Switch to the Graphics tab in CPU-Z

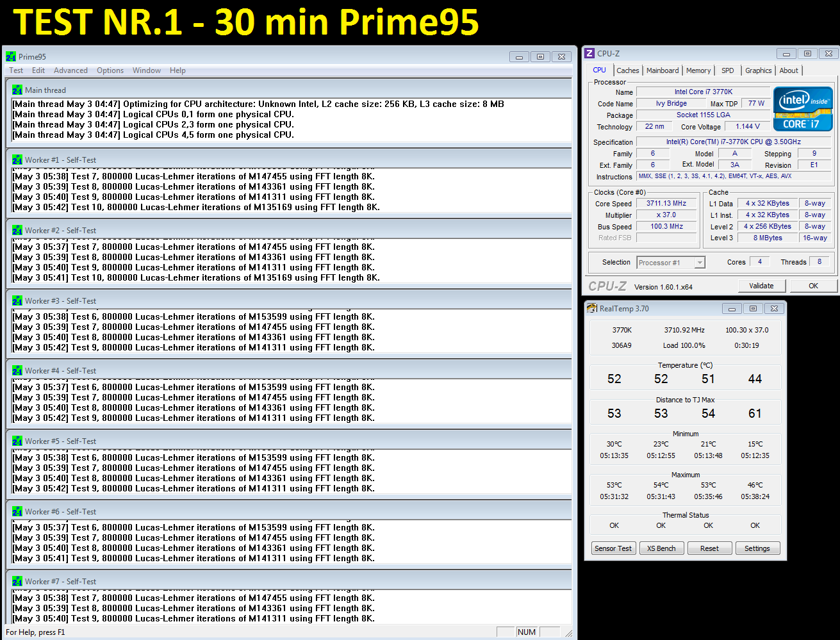759,70
